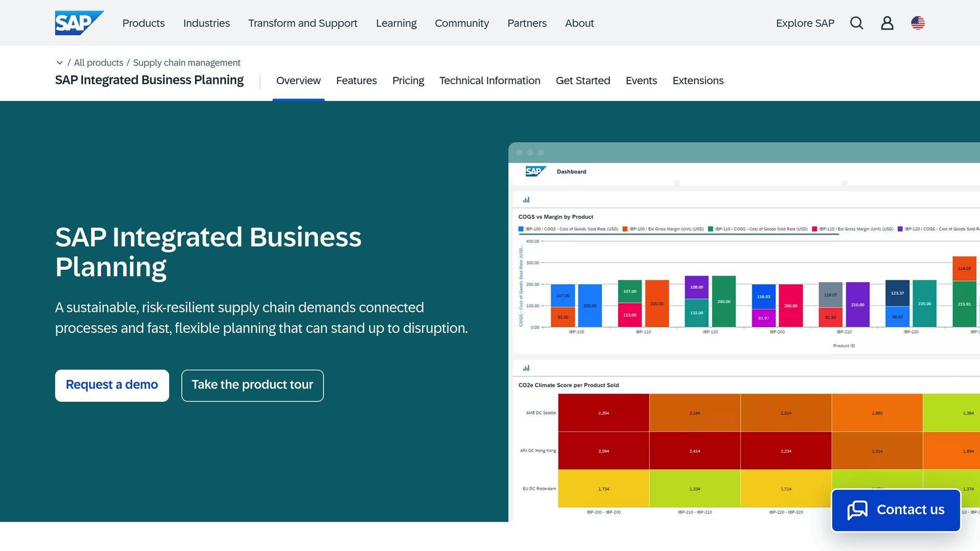Open the chat icon on Contact us
The height and width of the screenshot is (551, 980).
[x=857, y=510]
